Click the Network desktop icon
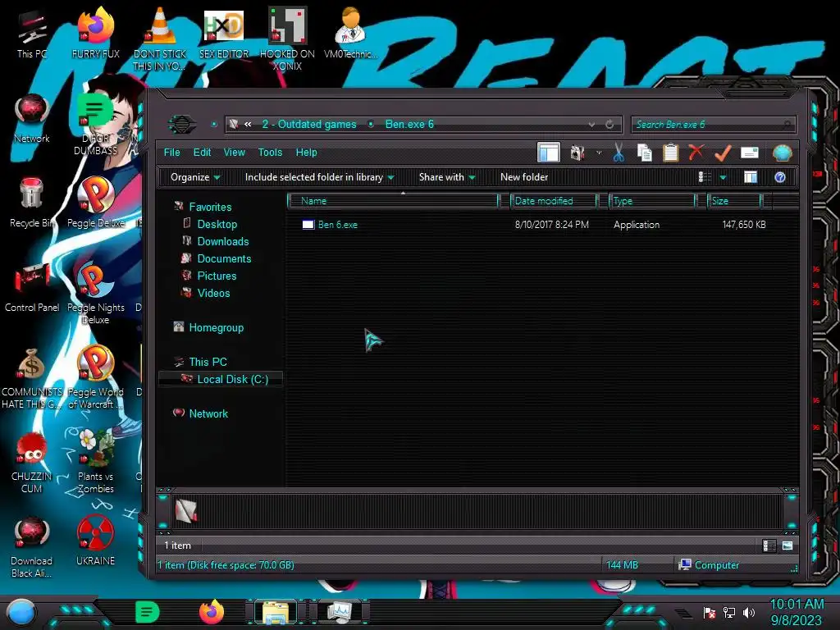 tap(32, 119)
